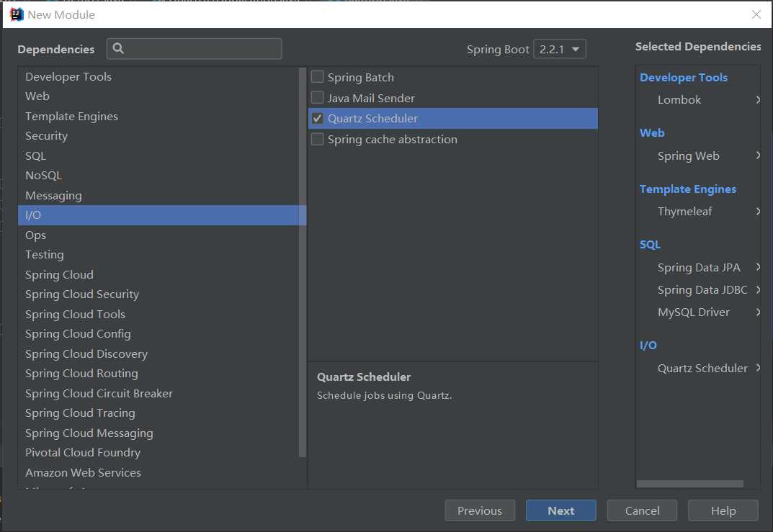The height and width of the screenshot is (532, 773).
Task: Select the highlighted I/O category
Action: [162, 215]
